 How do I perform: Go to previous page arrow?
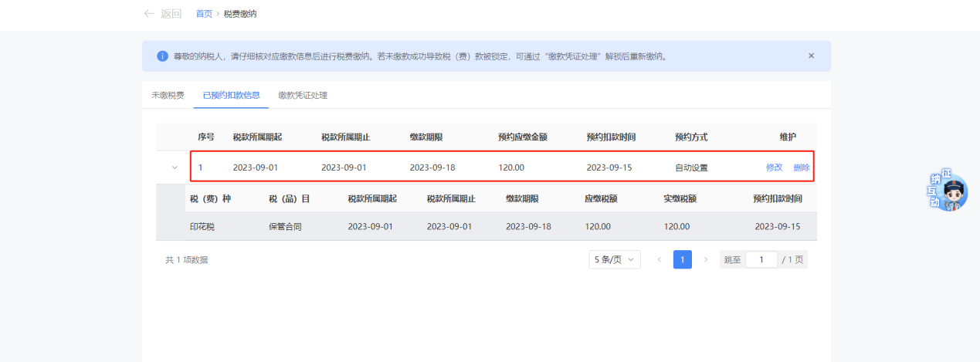tap(659, 260)
